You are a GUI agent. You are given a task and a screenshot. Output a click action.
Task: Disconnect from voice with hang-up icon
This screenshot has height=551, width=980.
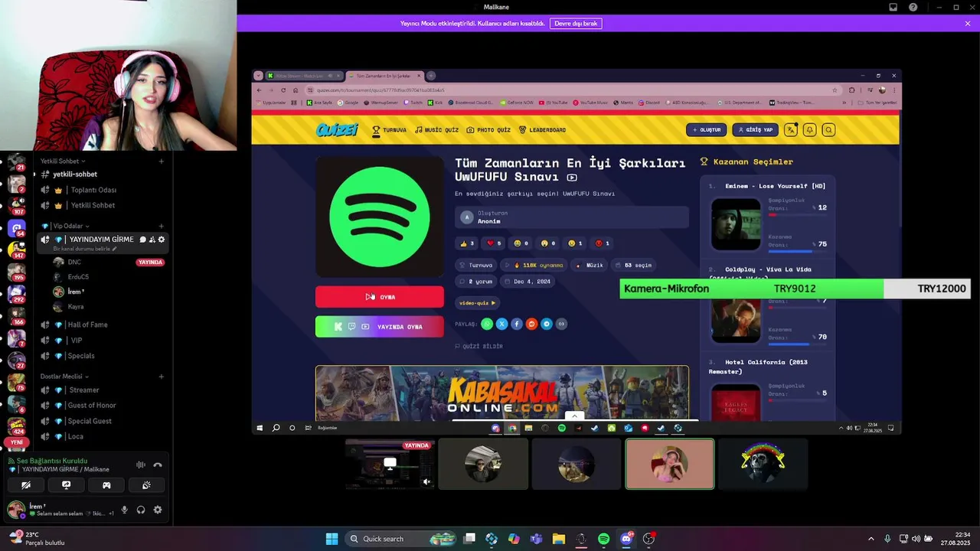(x=158, y=465)
